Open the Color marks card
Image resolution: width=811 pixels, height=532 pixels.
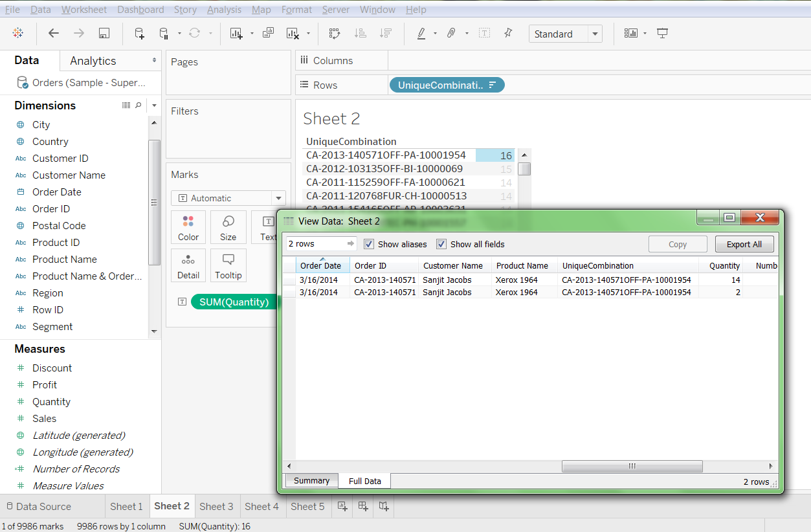pos(188,228)
